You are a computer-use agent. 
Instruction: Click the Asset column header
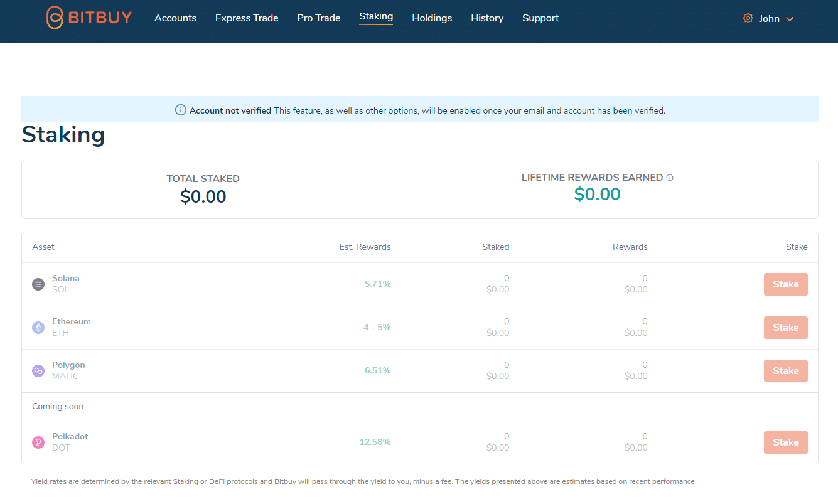pyautogui.click(x=43, y=247)
